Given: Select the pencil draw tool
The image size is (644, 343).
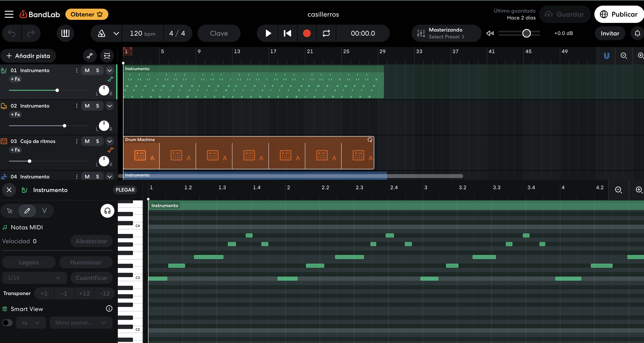Looking at the screenshot, I should click(27, 211).
